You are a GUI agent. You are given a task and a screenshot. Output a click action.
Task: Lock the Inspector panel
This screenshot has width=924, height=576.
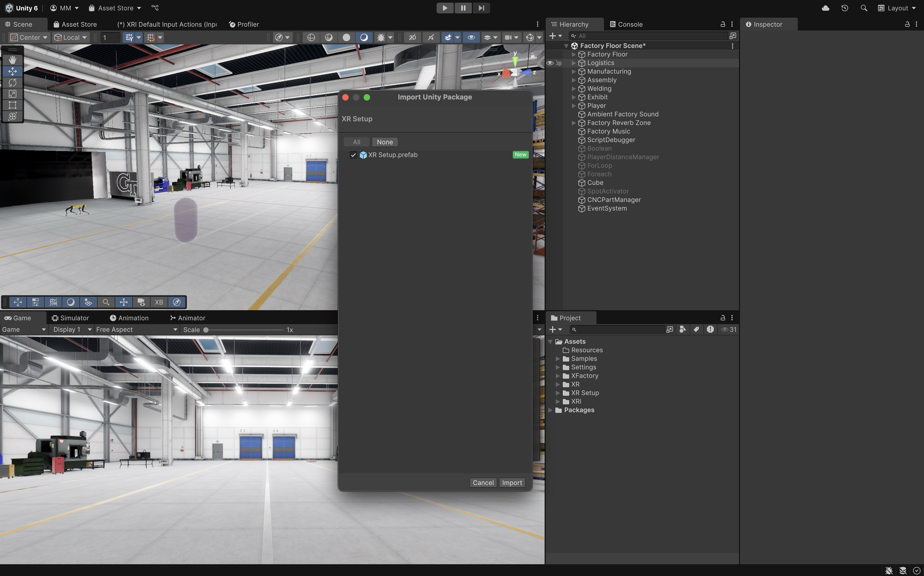[x=907, y=24]
